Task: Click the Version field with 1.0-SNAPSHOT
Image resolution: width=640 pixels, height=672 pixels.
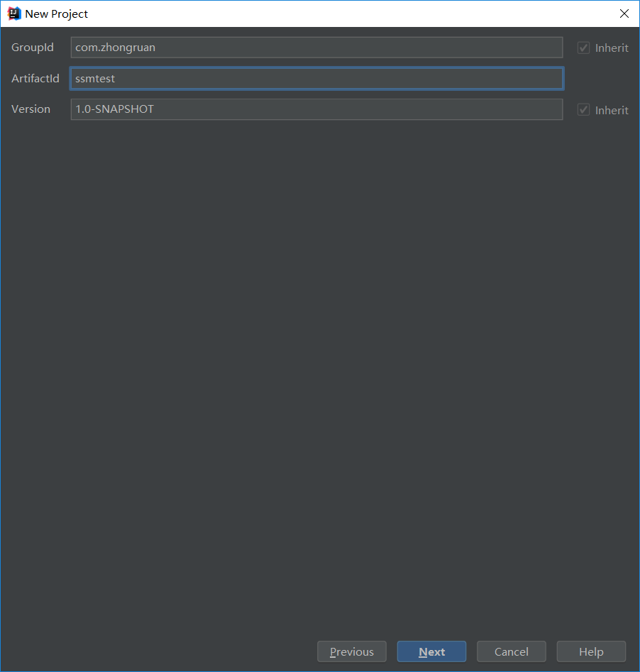Action: pos(316,109)
